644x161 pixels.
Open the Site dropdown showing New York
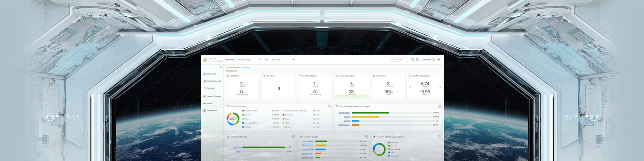(x=283, y=60)
